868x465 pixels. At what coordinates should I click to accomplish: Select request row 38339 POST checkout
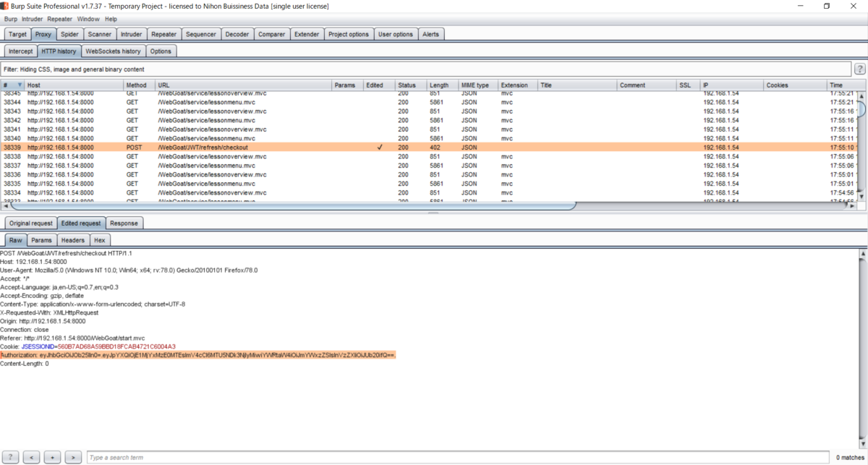pos(429,147)
